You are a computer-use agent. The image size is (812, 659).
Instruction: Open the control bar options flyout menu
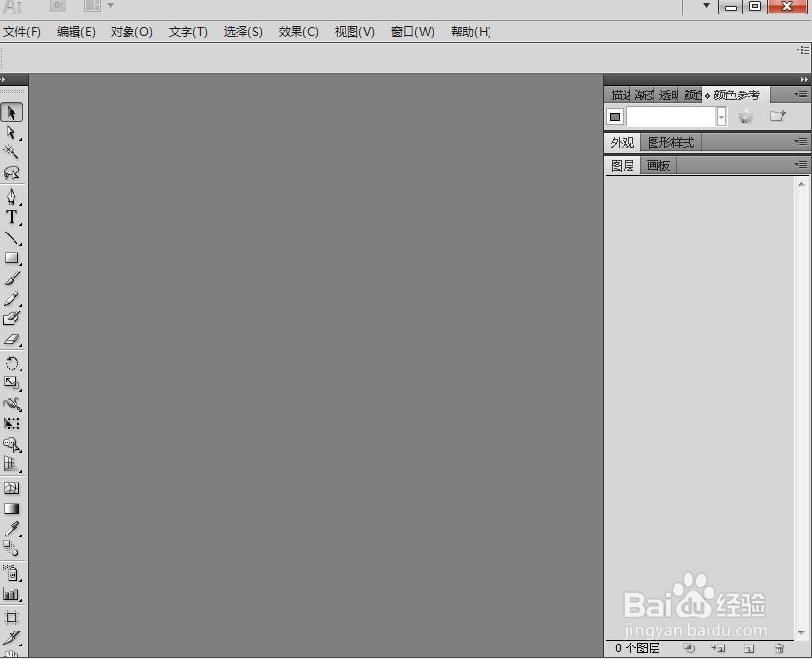803,50
